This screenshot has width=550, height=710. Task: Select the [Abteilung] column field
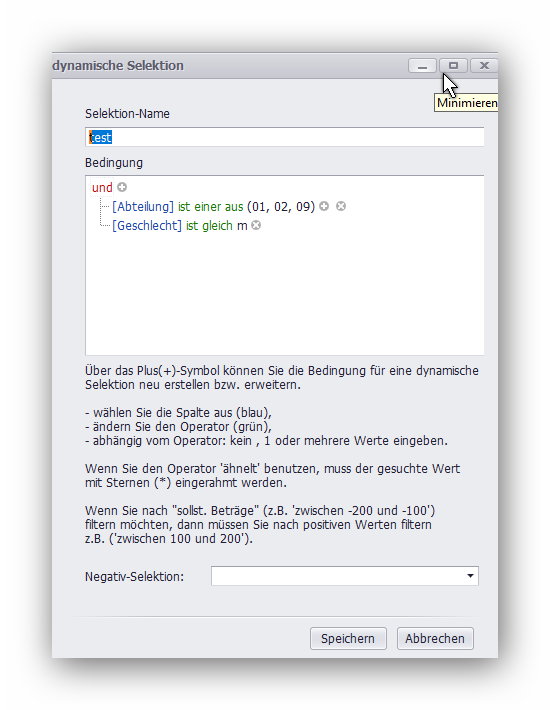[143, 206]
